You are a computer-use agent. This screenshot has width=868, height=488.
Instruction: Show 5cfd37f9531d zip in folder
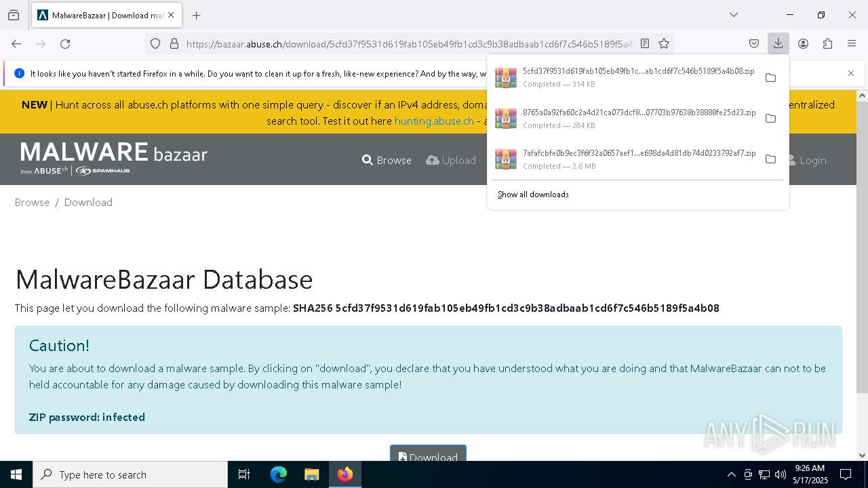click(770, 77)
